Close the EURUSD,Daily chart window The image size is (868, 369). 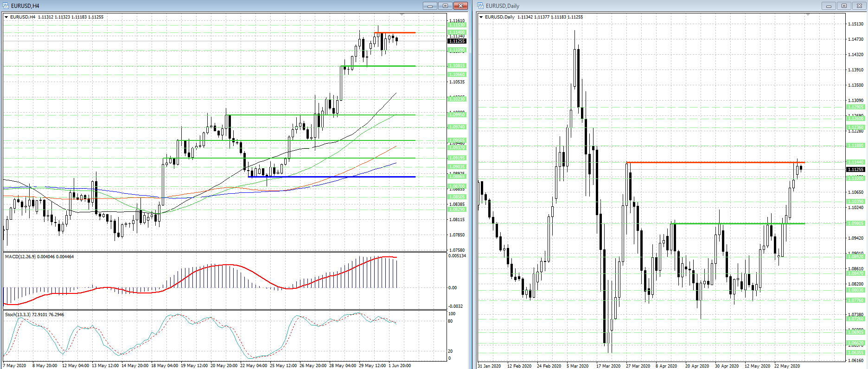click(x=859, y=6)
